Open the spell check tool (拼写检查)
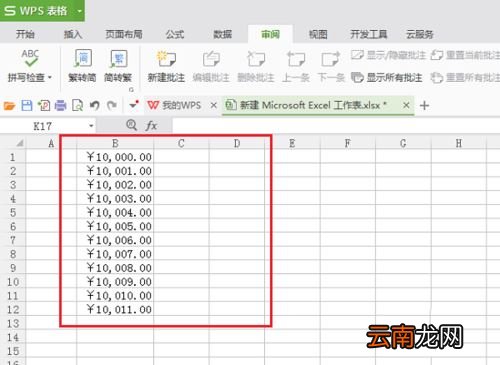500x365 pixels. click(30, 65)
